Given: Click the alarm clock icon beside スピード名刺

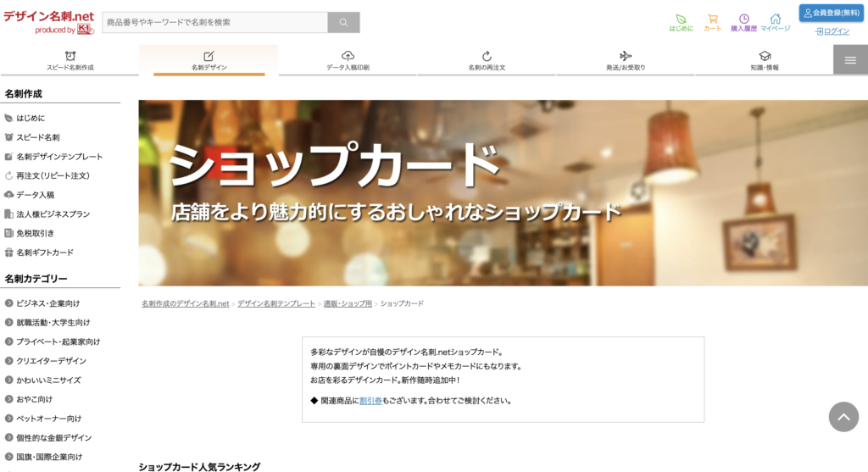Looking at the screenshot, I should point(8,137).
